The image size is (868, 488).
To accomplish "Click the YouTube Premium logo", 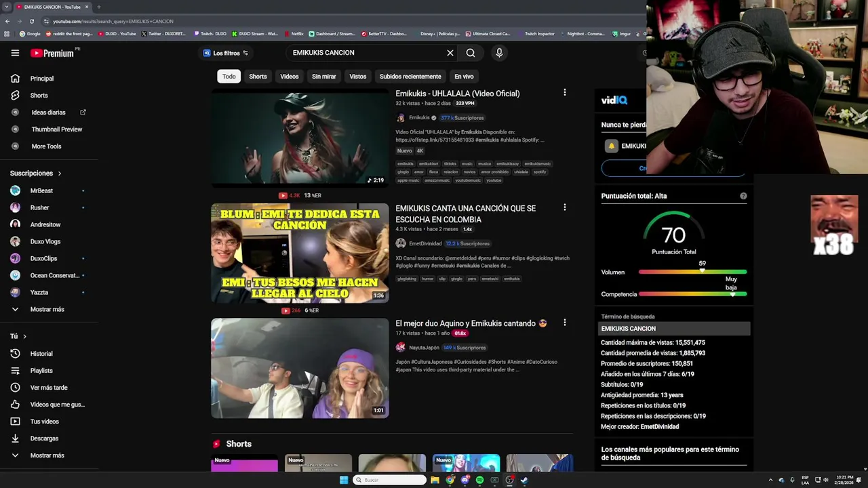I will (52, 53).
